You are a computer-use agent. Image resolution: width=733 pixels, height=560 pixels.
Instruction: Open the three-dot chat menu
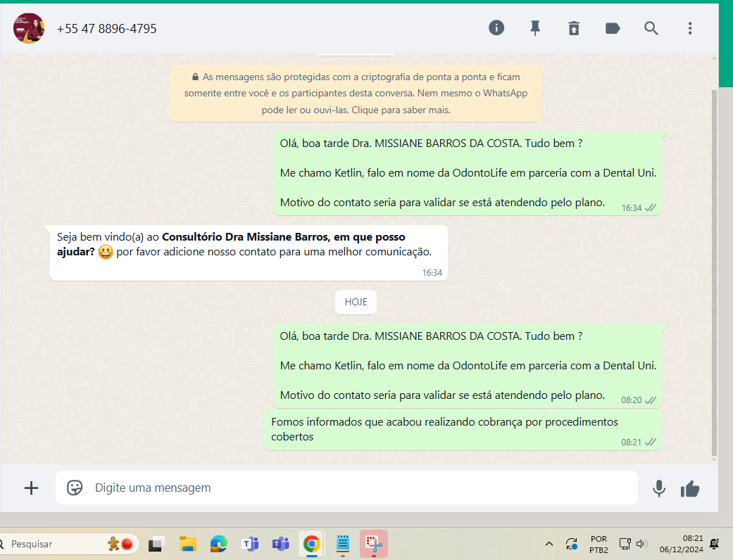pyautogui.click(x=690, y=28)
